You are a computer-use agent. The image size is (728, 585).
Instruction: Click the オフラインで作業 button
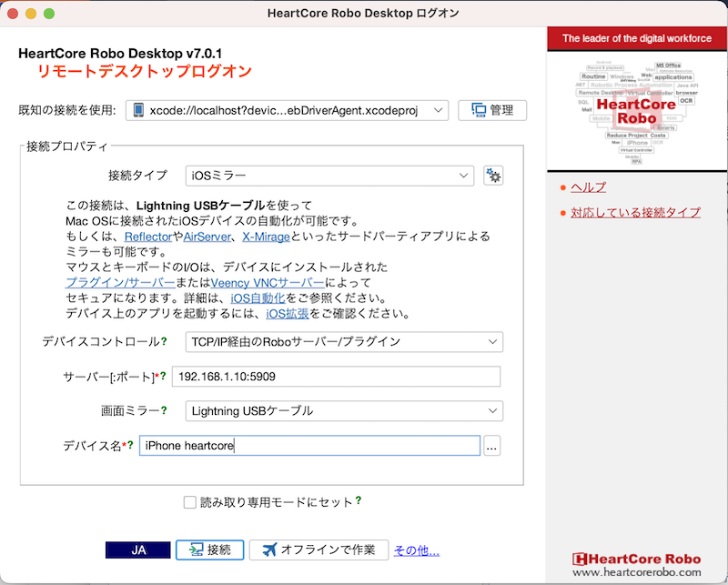pyautogui.click(x=319, y=550)
